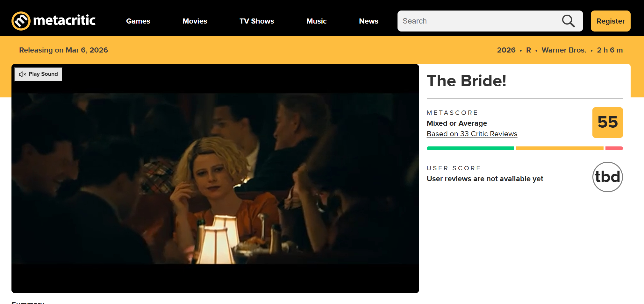
Task: Focus the Search input field
Action: pos(478,21)
